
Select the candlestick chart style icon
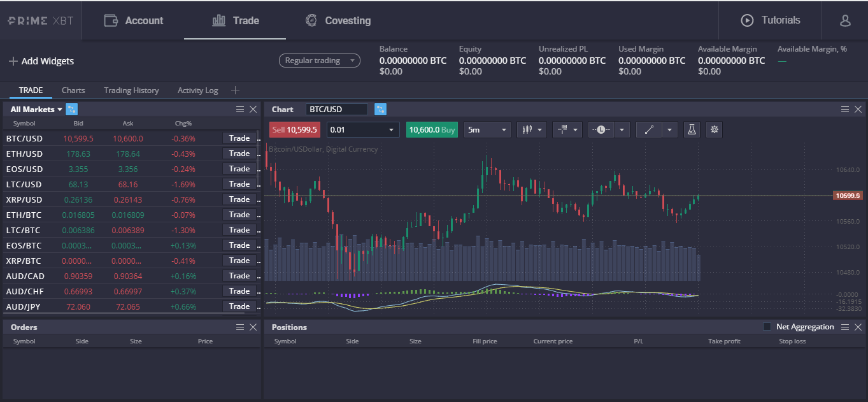(527, 129)
